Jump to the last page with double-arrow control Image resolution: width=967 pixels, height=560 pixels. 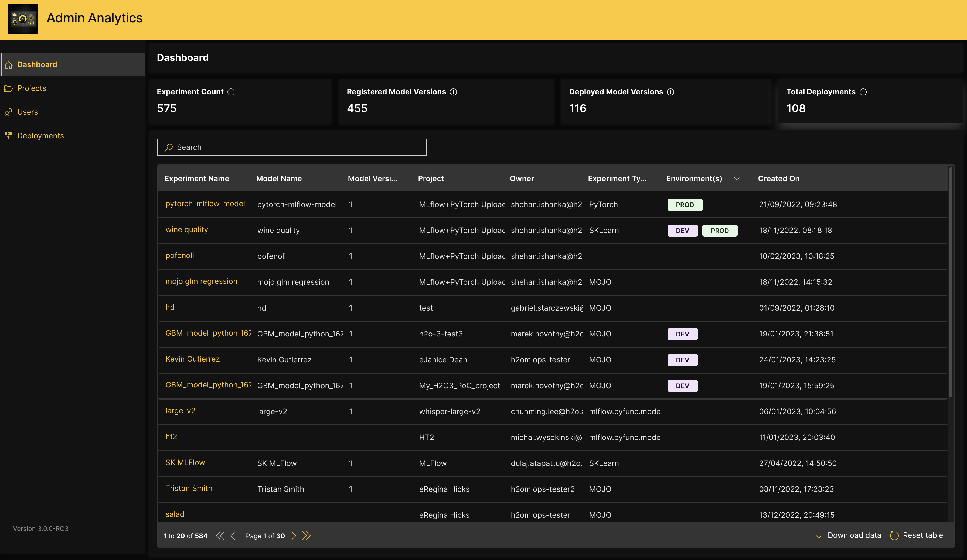tap(306, 536)
